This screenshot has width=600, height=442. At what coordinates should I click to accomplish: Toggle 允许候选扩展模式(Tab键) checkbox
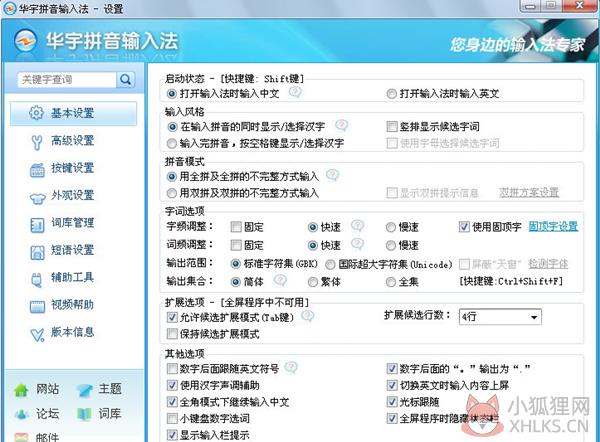click(x=172, y=317)
